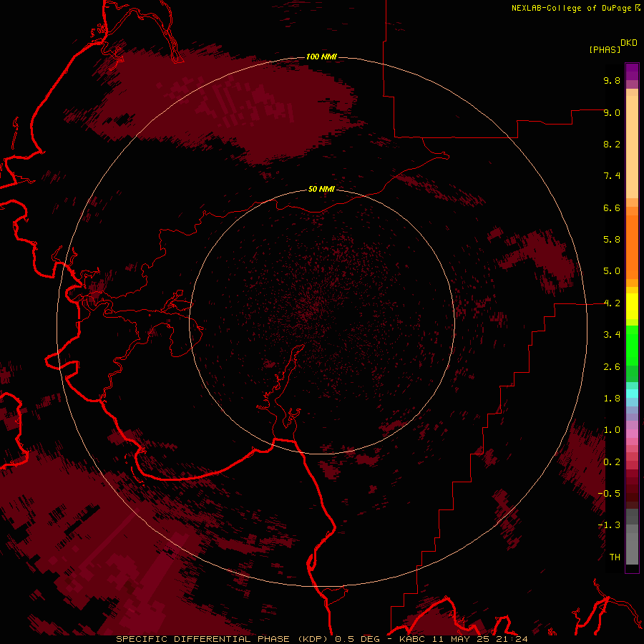Image resolution: width=644 pixels, height=644 pixels.
Task: Click the 9.8 value on the color scale
Action: 612,80
